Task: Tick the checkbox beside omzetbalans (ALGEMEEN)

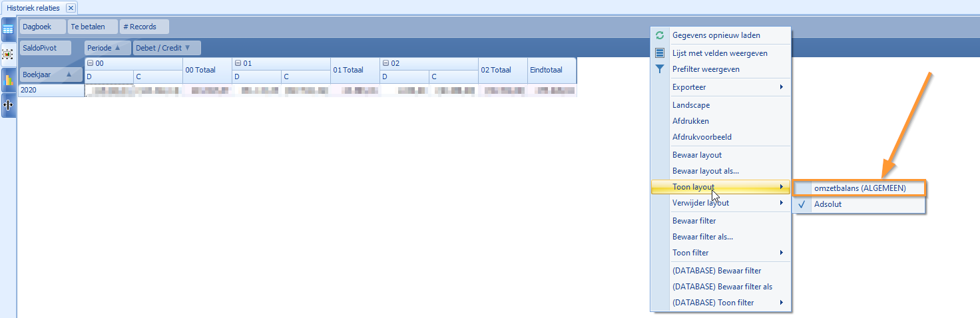Action: coord(802,188)
